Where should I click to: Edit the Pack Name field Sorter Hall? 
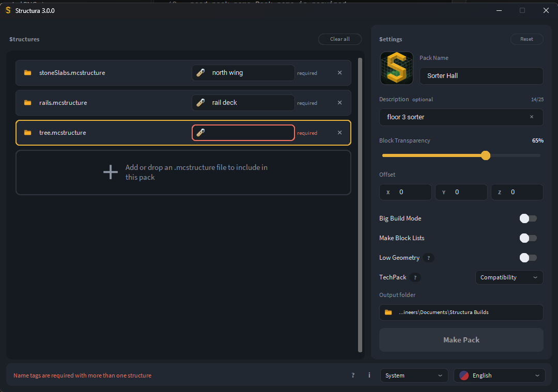[482, 76]
